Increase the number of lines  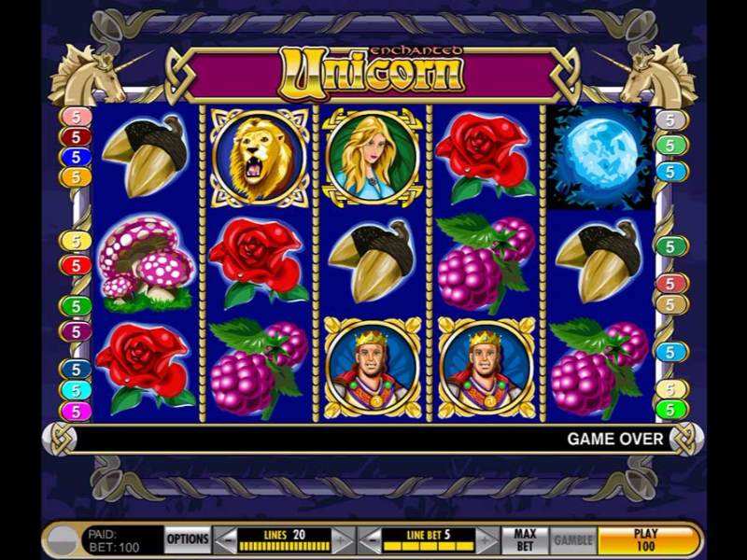tap(343, 540)
